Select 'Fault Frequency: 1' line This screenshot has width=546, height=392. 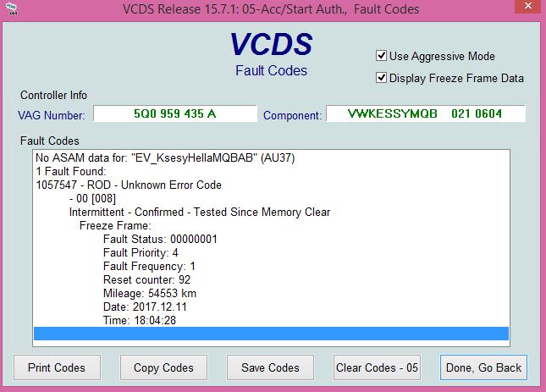coord(149,267)
